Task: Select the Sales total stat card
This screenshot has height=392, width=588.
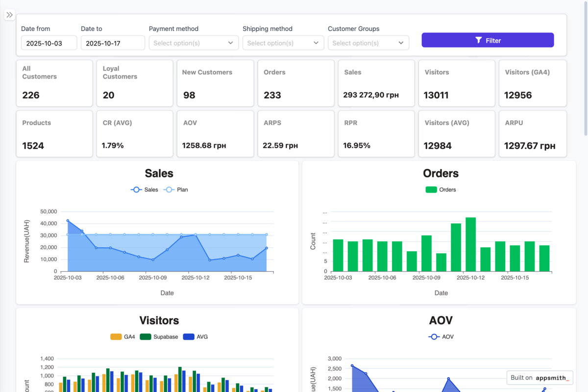Action: (x=376, y=83)
